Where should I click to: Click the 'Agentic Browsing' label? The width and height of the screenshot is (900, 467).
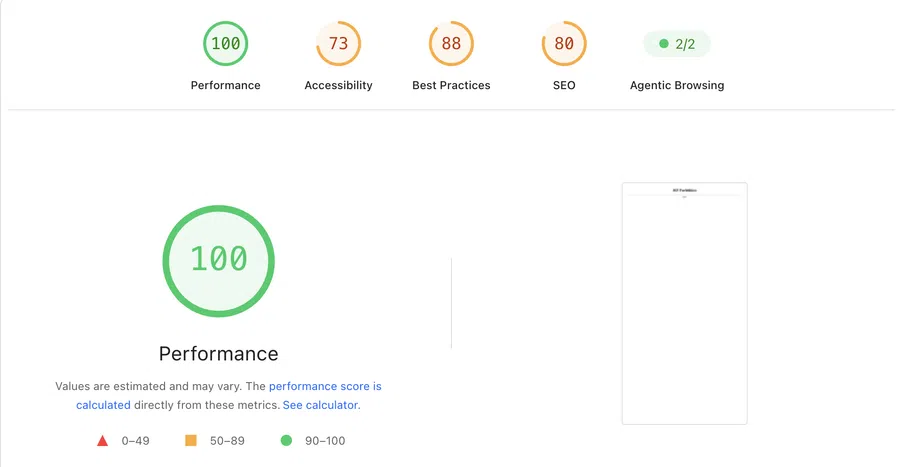(x=677, y=85)
